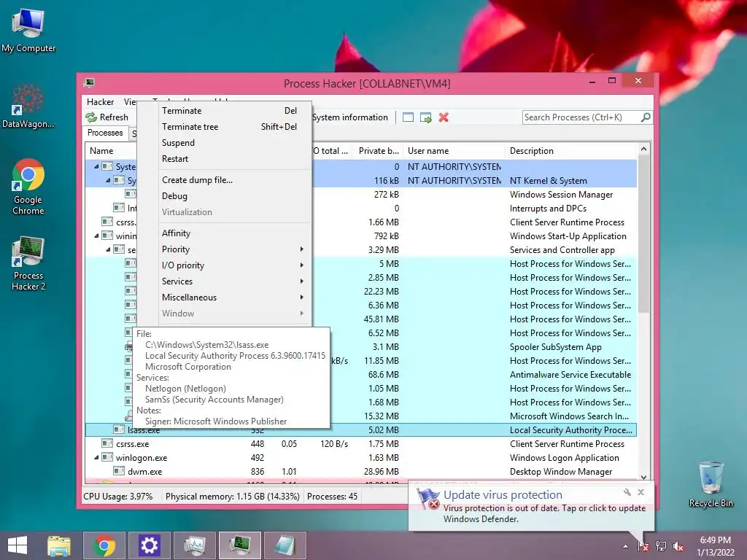Click Processes: 45 status entry
This screenshot has height=560, width=747.
coord(332,496)
